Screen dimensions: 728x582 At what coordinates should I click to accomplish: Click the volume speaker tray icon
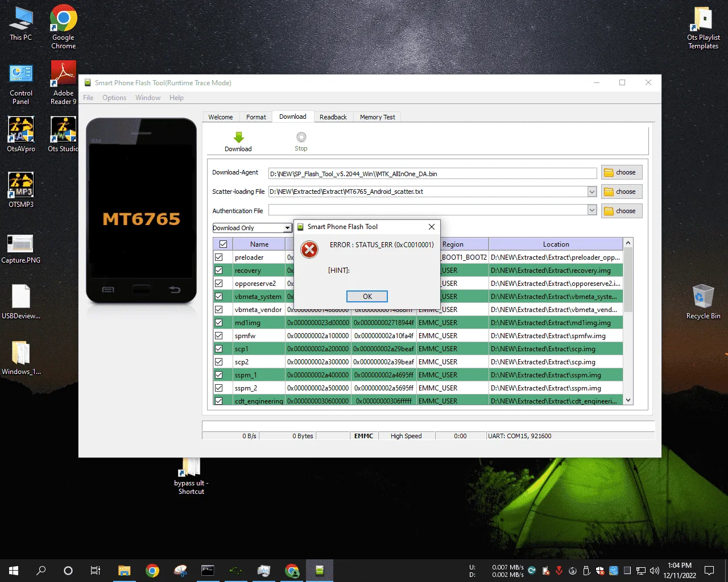pyautogui.click(x=655, y=571)
